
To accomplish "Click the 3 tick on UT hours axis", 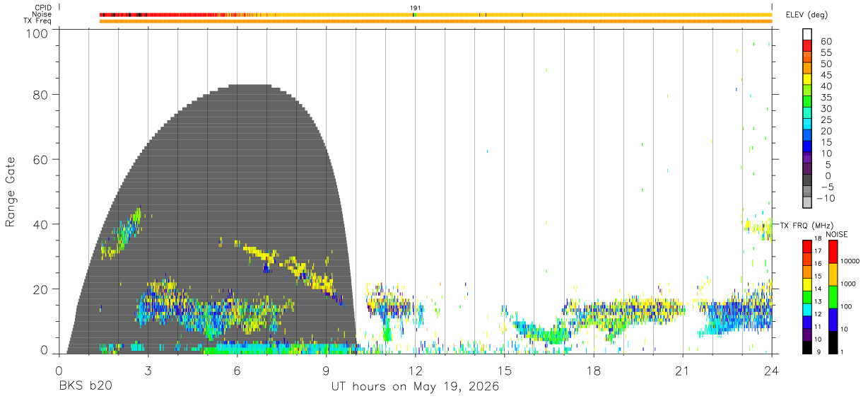I will pyautogui.click(x=148, y=370).
